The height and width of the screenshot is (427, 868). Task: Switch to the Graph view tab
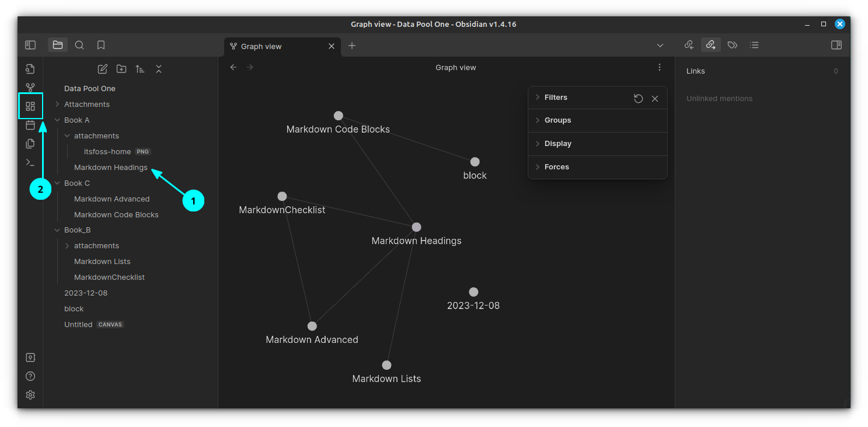(262, 46)
